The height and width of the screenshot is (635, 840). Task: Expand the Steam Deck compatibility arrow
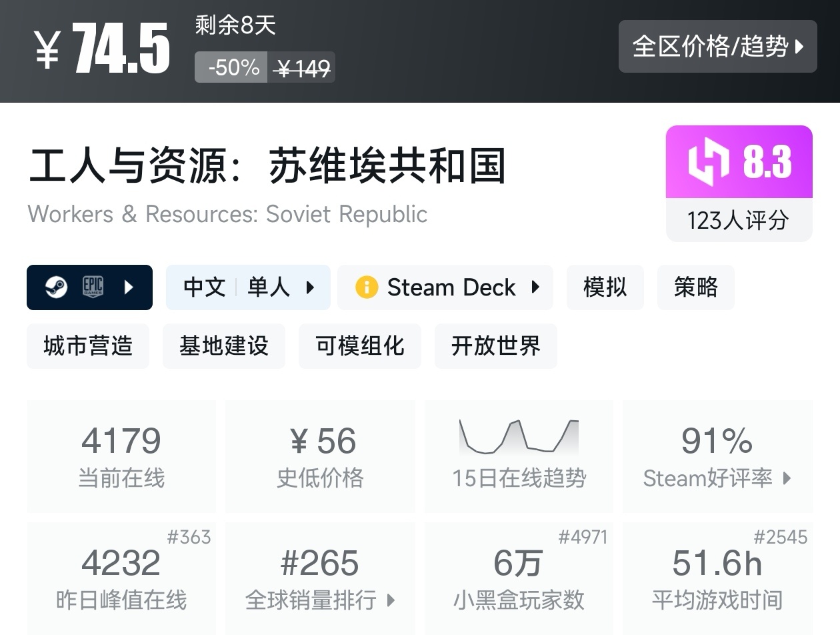535,287
